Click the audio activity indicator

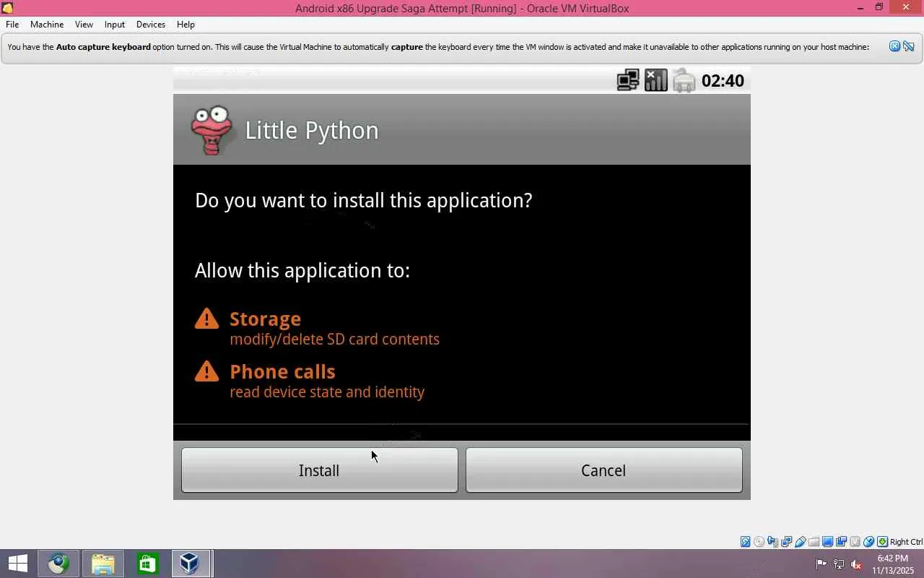tap(773, 542)
